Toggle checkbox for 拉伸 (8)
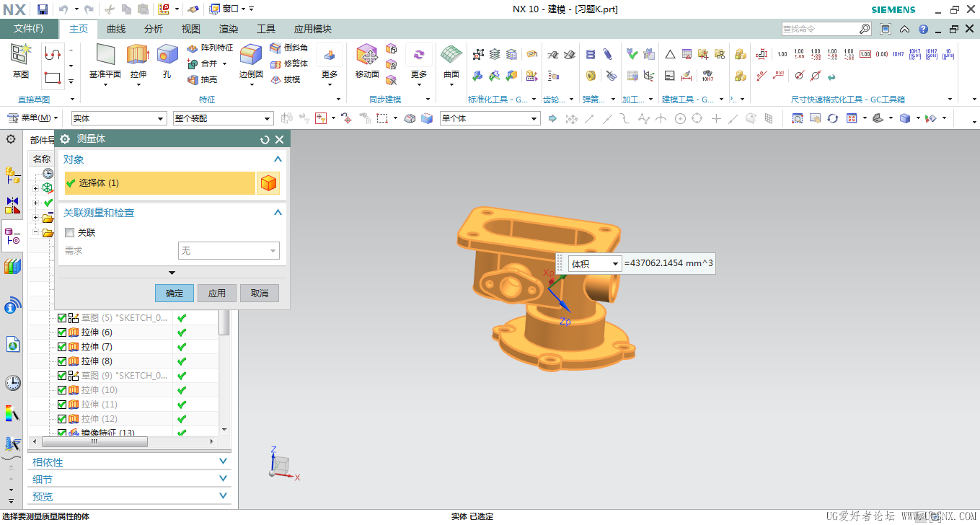 (61, 361)
